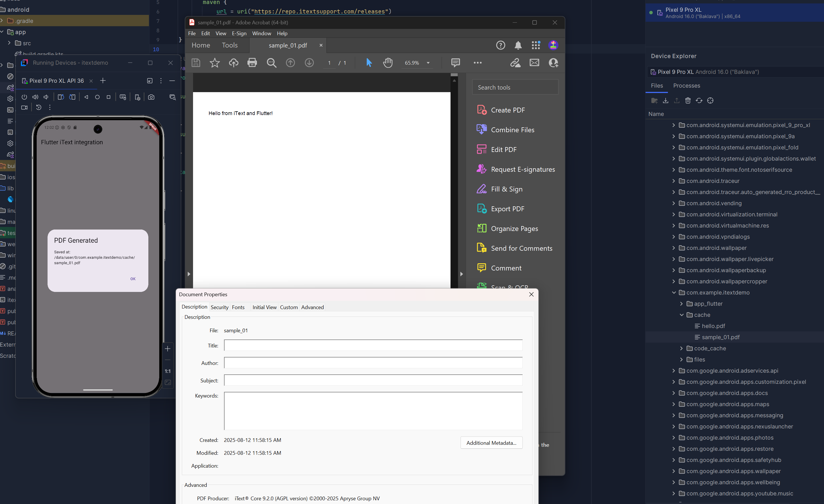
Task: Click the Additional Metadata button
Action: tap(491, 442)
